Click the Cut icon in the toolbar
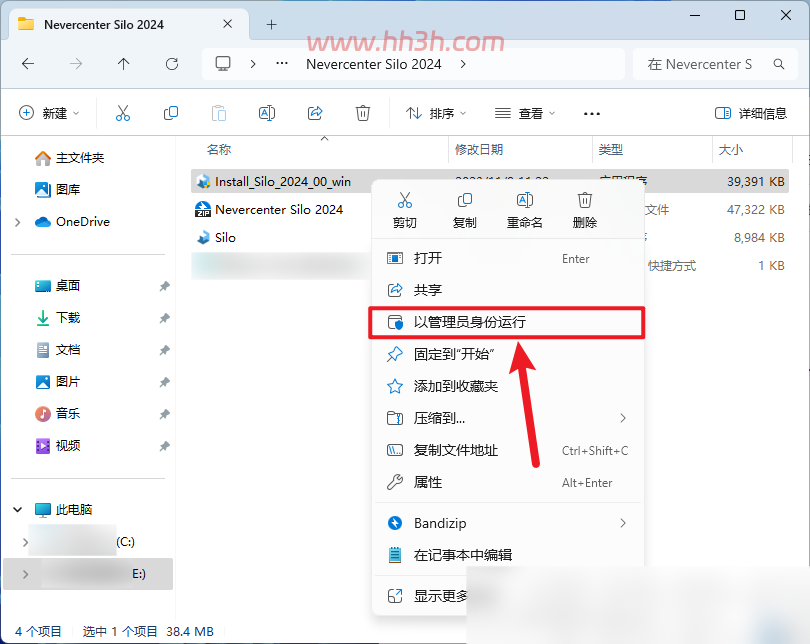810x644 pixels. (x=123, y=113)
